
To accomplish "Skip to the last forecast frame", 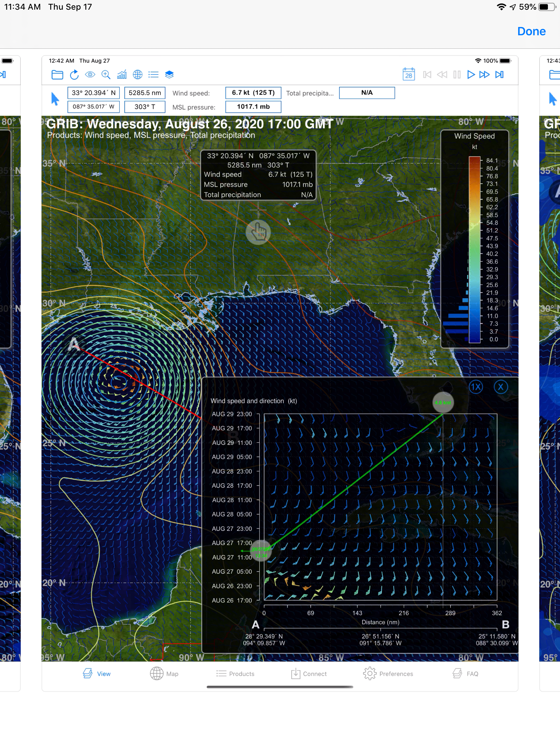I will 500,75.
